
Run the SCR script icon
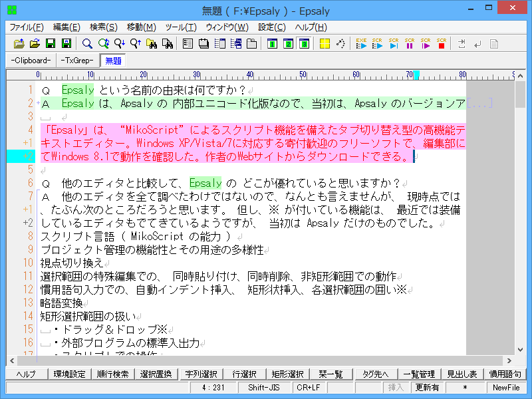(x=376, y=45)
